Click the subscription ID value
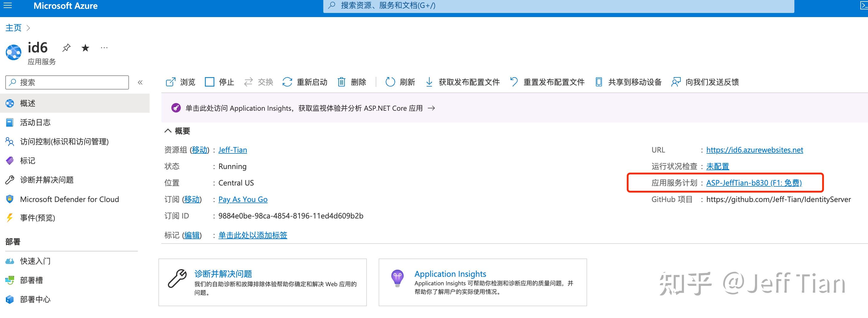 291,216
